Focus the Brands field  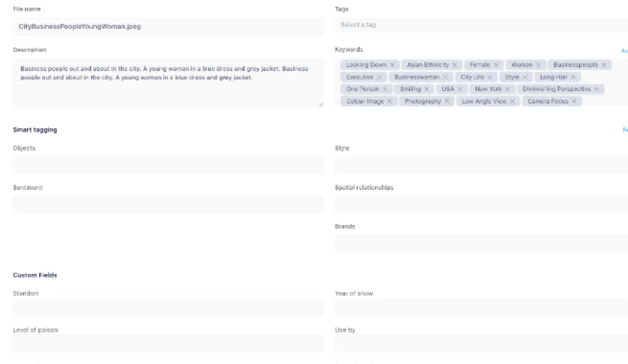(x=481, y=244)
